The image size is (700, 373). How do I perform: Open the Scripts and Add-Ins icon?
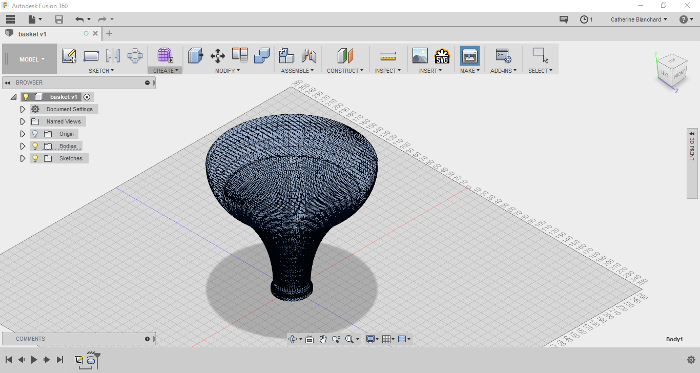click(x=503, y=56)
